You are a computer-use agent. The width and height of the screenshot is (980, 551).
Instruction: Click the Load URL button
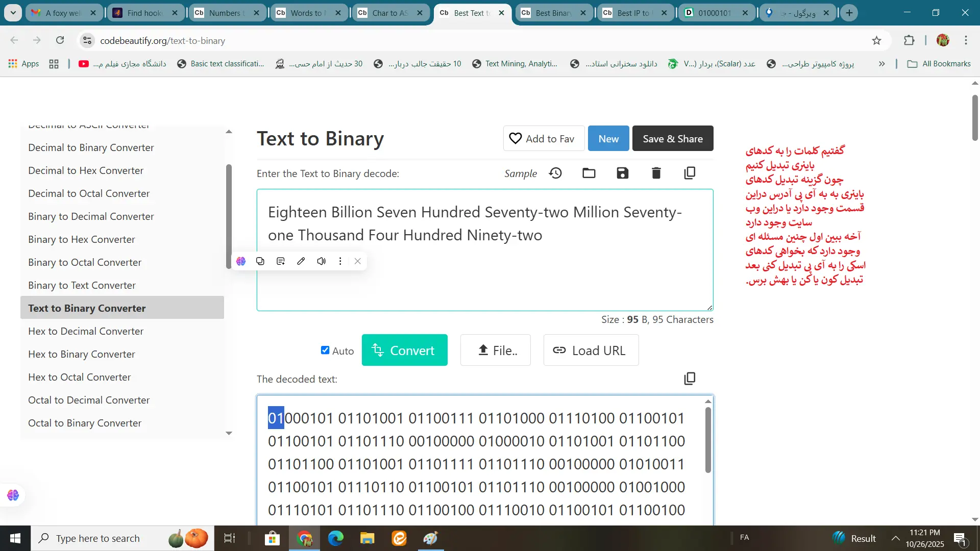[x=591, y=350]
